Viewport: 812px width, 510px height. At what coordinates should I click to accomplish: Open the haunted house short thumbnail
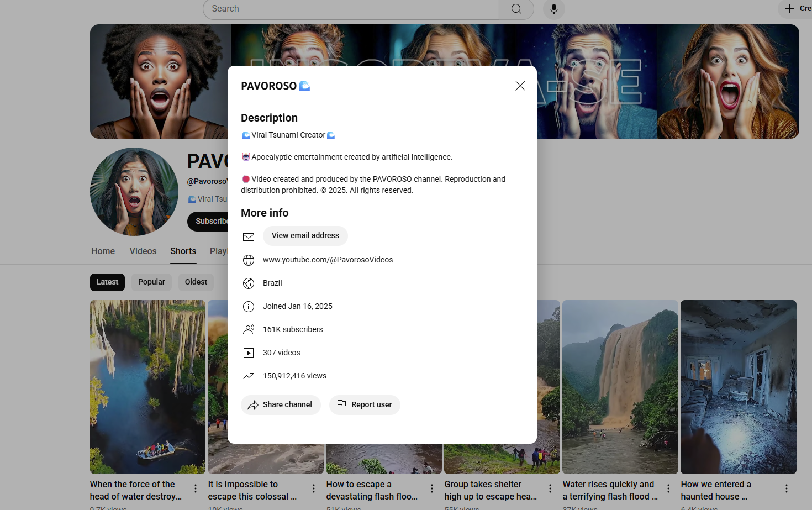click(x=738, y=387)
